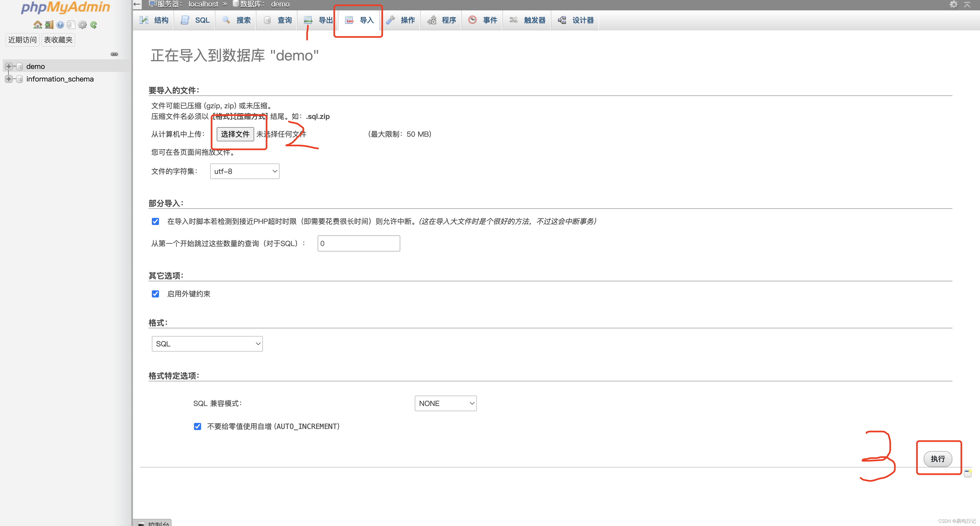Click the Structure tab icon

pos(144,20)
